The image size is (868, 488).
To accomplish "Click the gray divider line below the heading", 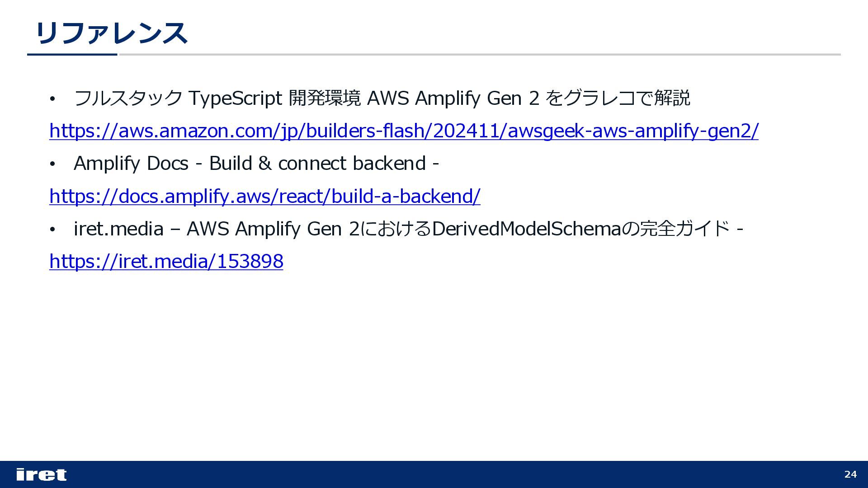I will (x=479, y=55).
